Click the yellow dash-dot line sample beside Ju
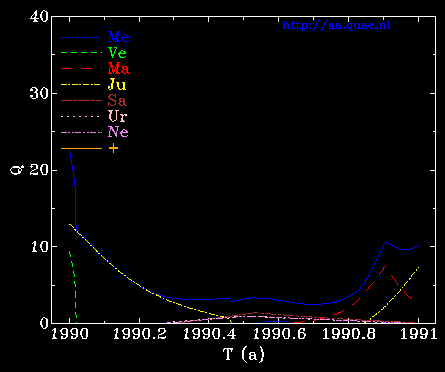Viewport: 445px width, 372px height. point(81,85)
